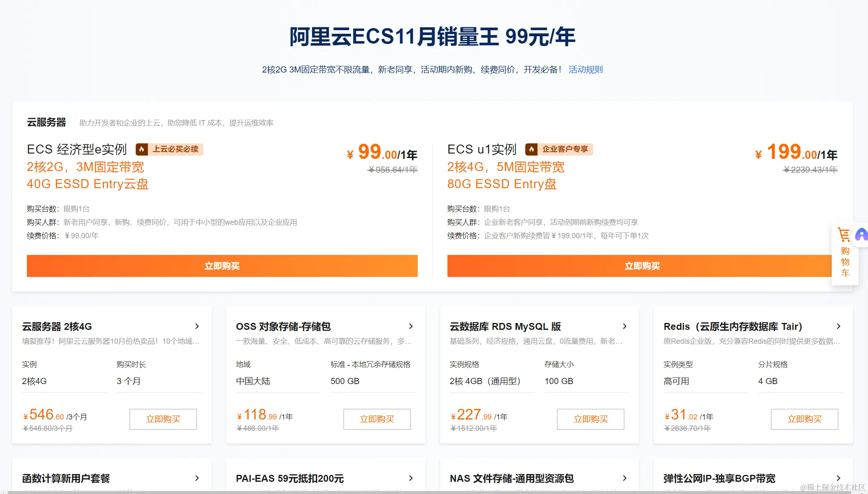Click the ¥118.99 /1年 price
Image resolution: width=868 pixels, height=494 pixels.
click(x=265, y=415)
